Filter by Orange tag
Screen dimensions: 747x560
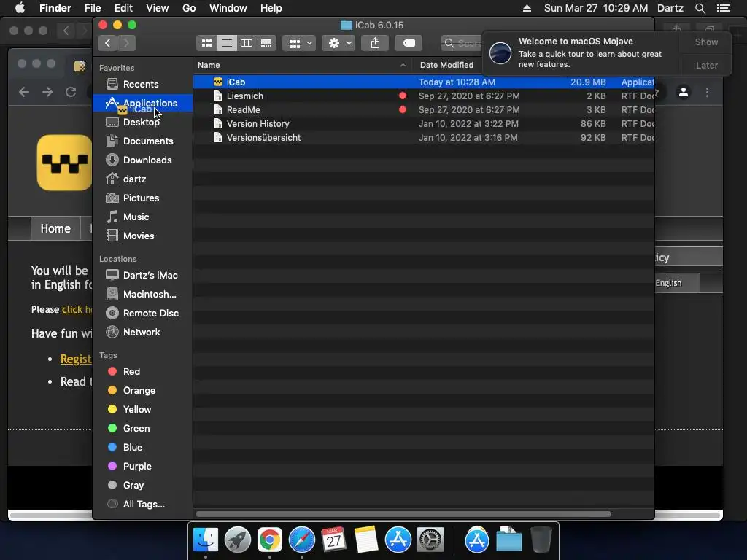pyautogui.click(x=143, y=391)
